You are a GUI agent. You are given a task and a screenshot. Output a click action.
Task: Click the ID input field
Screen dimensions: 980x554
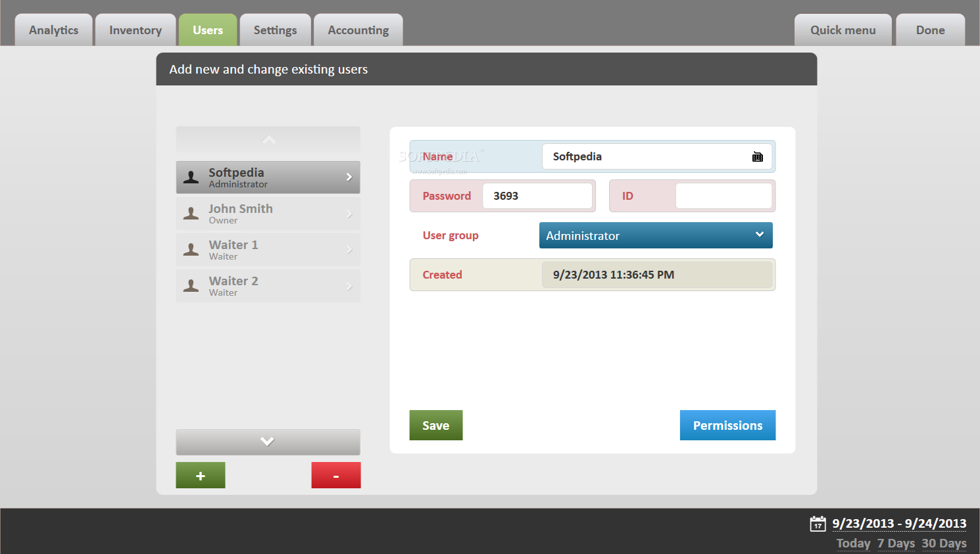tap(723, 196)
